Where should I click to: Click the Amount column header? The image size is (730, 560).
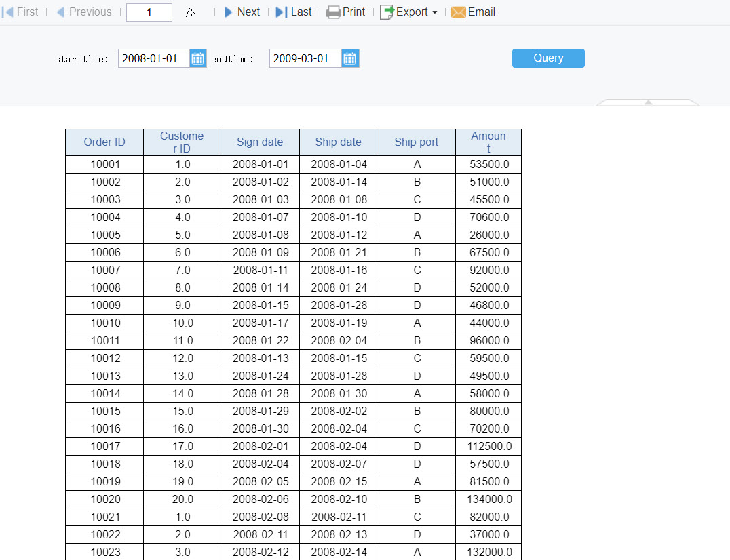coord(488,142)
